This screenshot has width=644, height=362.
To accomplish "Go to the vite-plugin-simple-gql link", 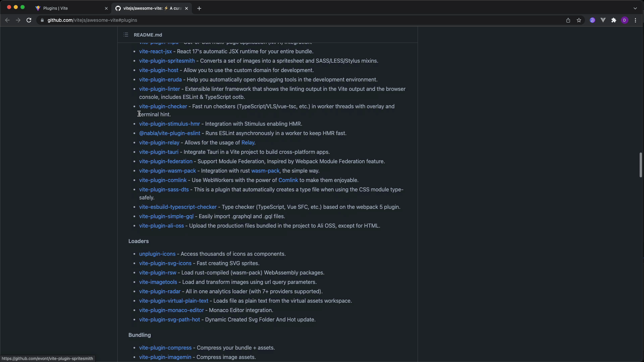I will point(166,216).
